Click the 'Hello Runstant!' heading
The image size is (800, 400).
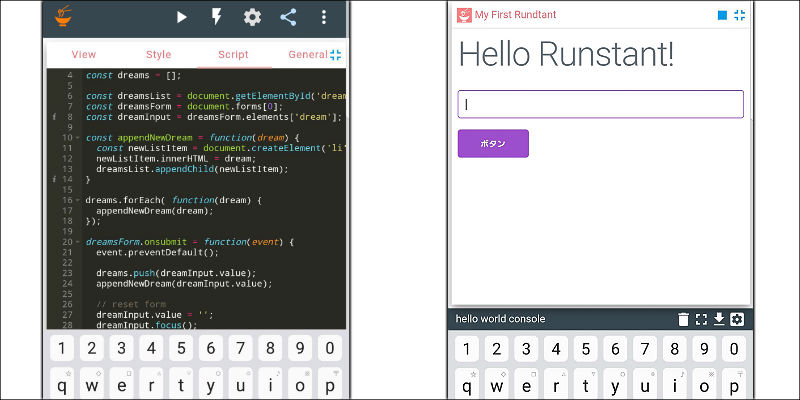[x=567, y=54]
